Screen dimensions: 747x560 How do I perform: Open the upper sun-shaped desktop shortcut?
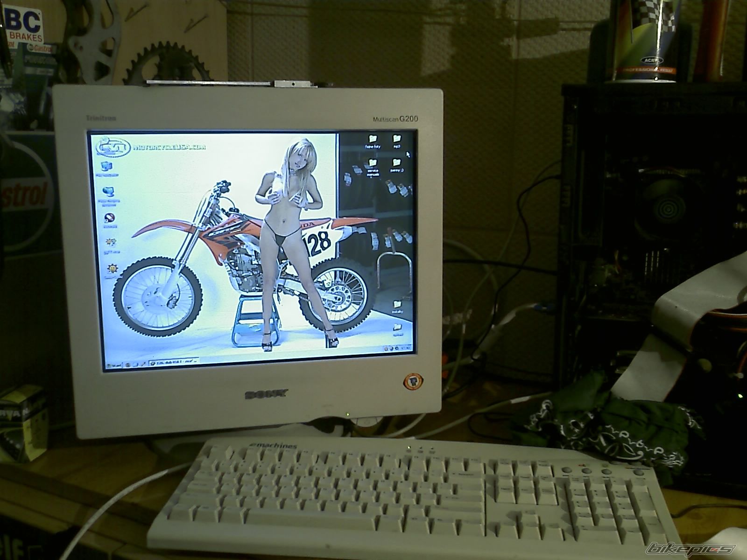(112, 243)
